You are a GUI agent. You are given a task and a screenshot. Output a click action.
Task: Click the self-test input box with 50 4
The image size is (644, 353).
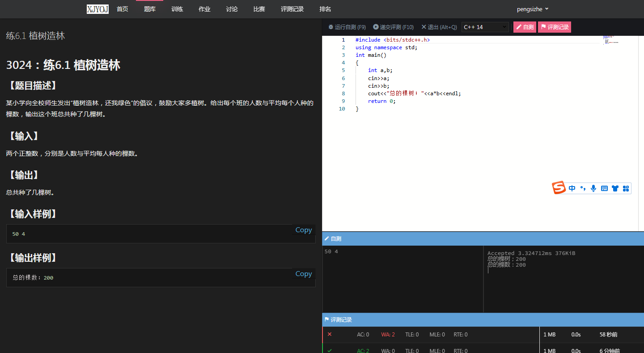click(x=402, y=279)
